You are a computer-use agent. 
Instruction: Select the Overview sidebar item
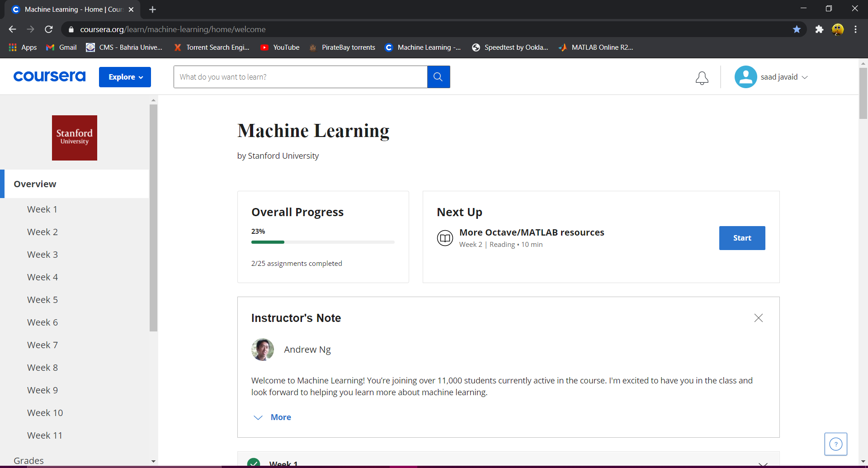pyautogui.click(x=75, y=184)
